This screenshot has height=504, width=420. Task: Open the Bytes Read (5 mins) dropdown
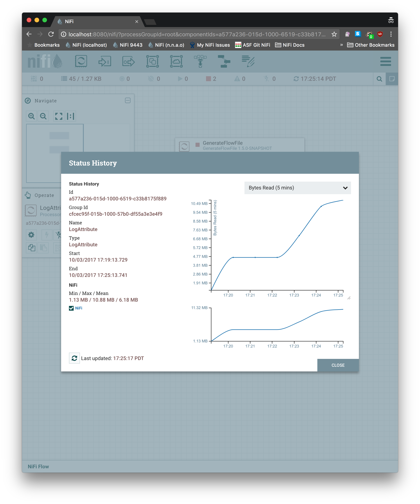[x=298, y=188]
